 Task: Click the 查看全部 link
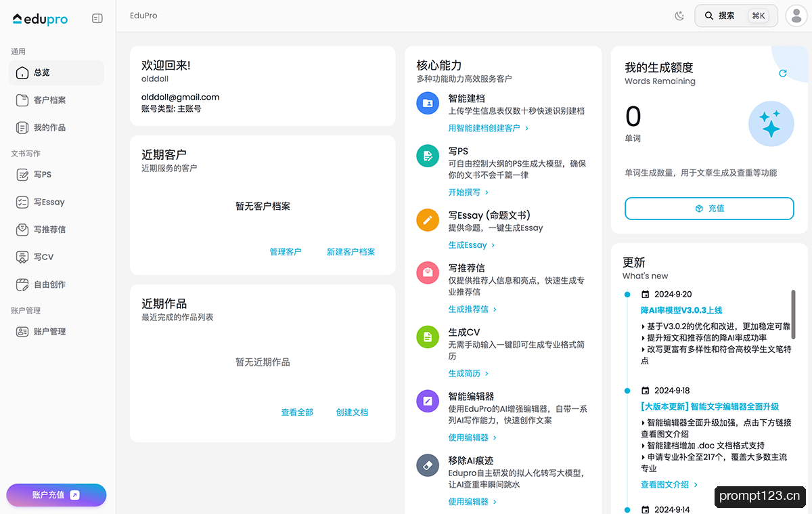pos(297,412)
